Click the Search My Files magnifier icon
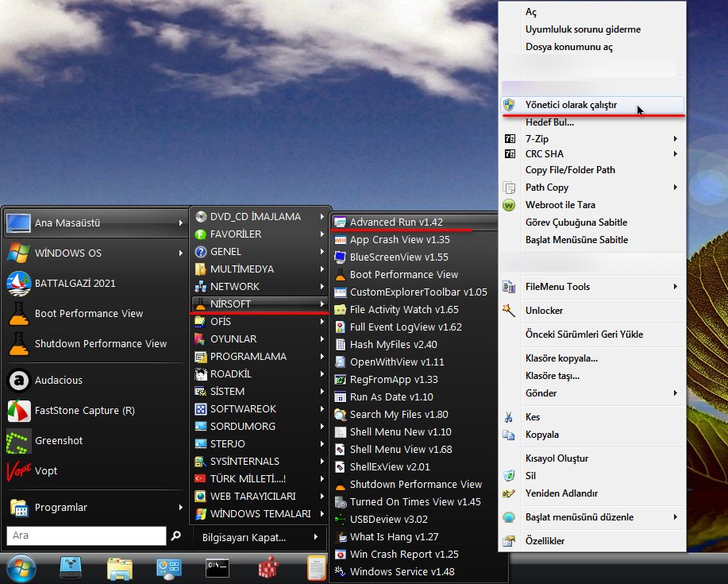 click(341, 415)
